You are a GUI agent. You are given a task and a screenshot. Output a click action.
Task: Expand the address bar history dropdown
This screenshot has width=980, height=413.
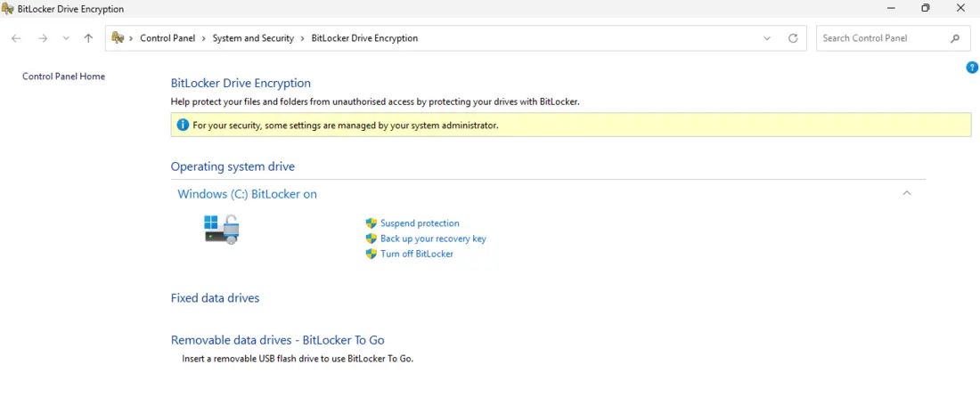coord(767,38)
